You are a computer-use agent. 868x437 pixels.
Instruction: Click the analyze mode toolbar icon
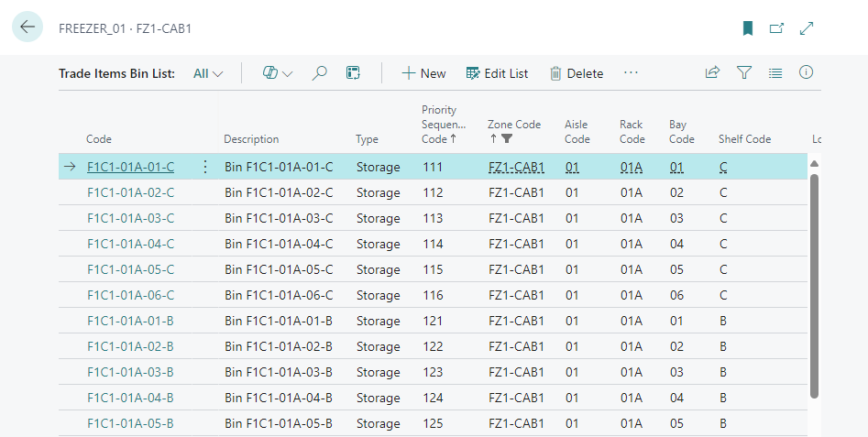coord(353,73)
